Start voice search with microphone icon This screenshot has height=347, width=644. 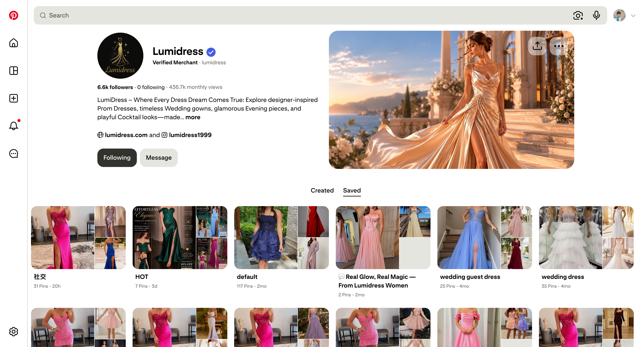[x=596, y=15]
